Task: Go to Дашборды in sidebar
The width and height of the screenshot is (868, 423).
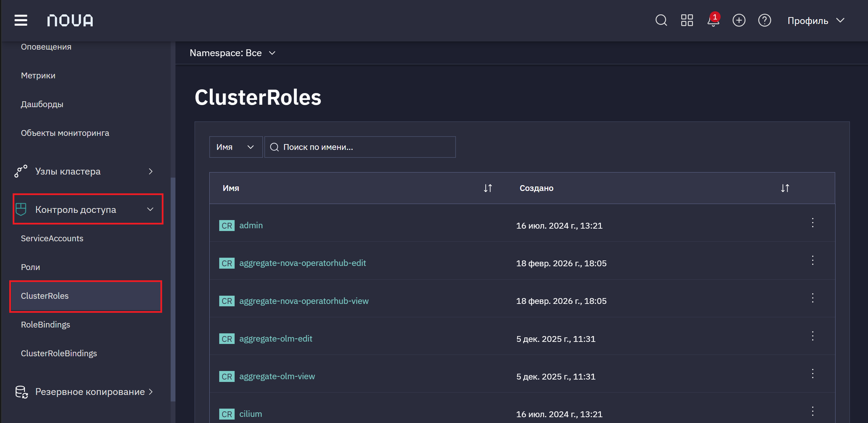Action: point(42,104)
